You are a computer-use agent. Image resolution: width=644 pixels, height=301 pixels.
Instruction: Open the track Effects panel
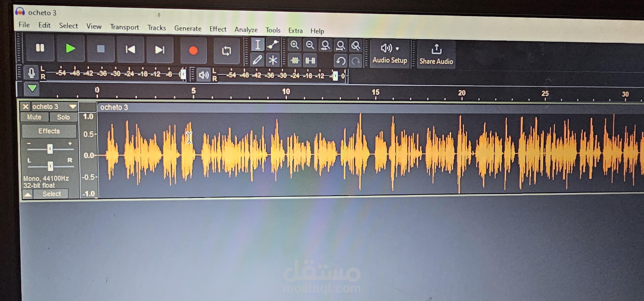49,131
